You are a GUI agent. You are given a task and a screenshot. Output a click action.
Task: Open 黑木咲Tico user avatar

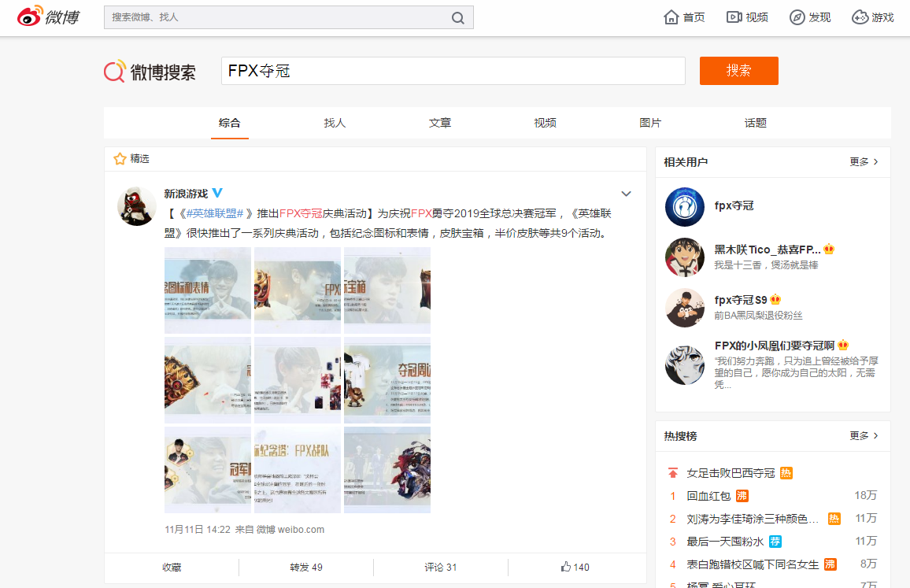685,257
